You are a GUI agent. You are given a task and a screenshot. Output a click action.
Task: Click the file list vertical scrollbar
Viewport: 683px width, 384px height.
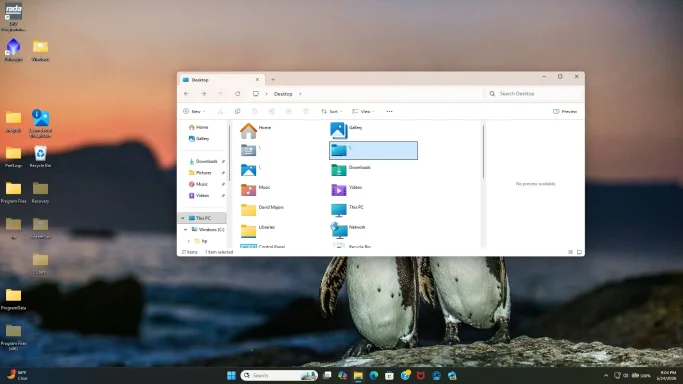pyautogui.click(x=484, y=152)
